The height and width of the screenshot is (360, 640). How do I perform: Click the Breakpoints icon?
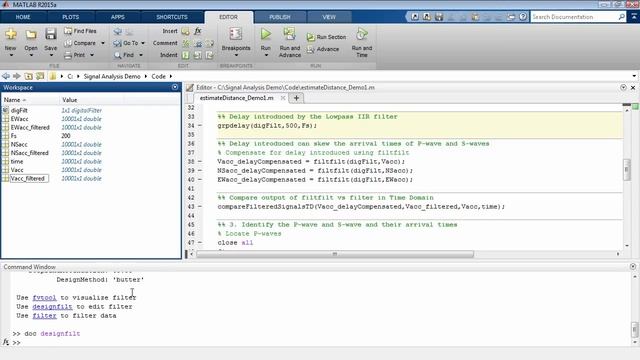[236, 34]
